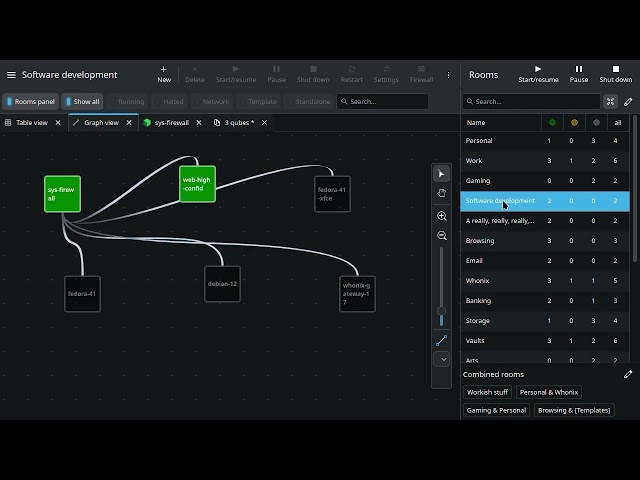
Task: Select the Browsing room row
Action: (545, 241)
